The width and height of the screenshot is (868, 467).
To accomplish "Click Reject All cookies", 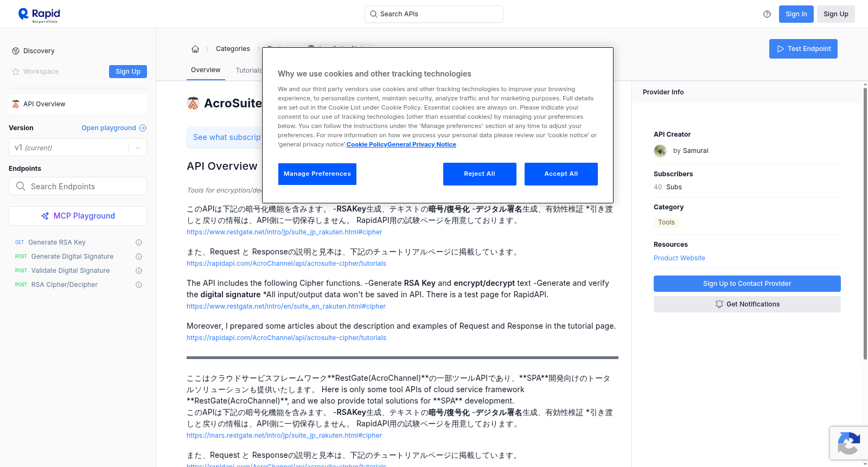I will tap(480, 174).
